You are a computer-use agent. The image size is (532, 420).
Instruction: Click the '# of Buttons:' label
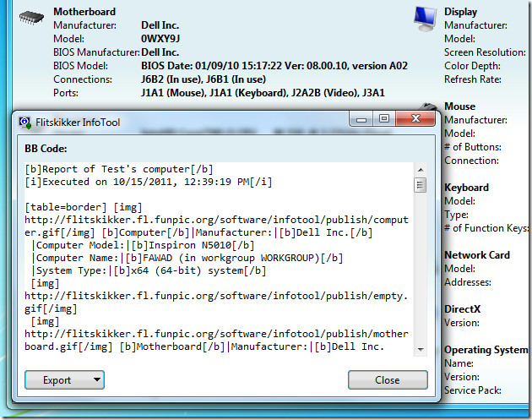pos(473,147)
